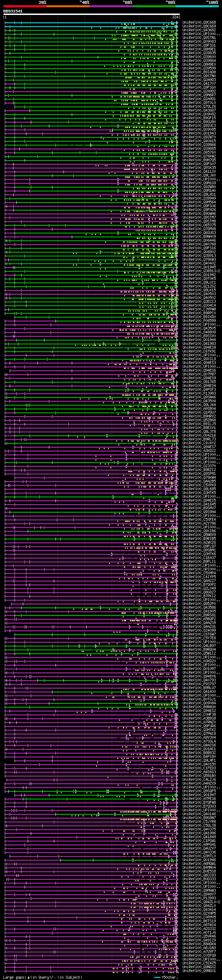The height and width of the screenshot is (980, 222).
Task: Select the UniRef100_Q8H9E1 label
Action: 199,49
